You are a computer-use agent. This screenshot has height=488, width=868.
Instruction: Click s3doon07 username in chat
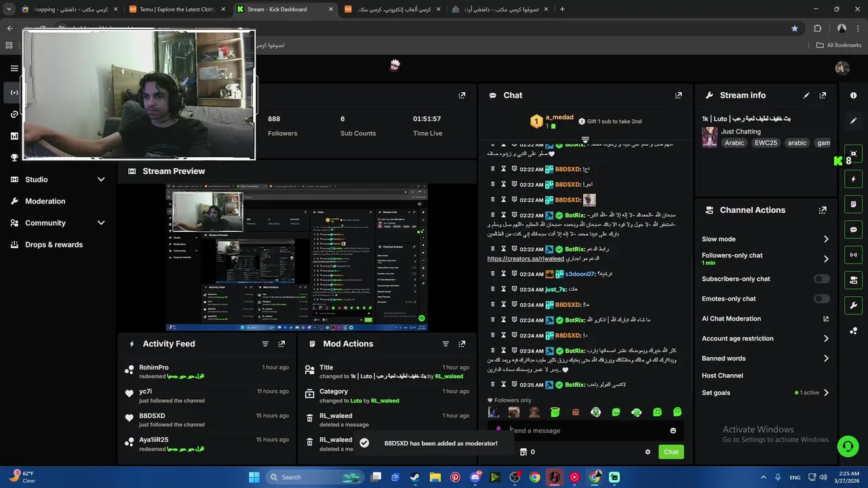tap(579, 274)
